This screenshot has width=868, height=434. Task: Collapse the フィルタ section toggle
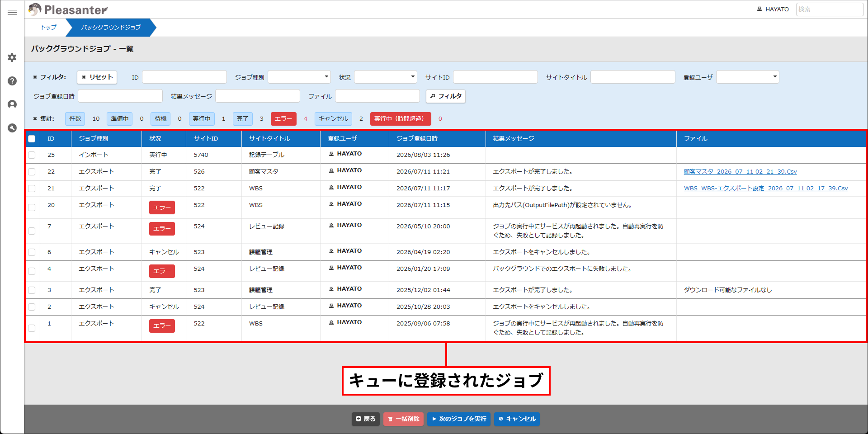click(49, 77)
